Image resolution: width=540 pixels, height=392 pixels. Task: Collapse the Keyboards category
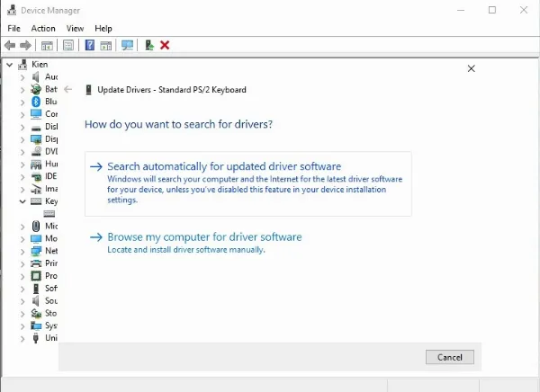(x=22, y=201)
